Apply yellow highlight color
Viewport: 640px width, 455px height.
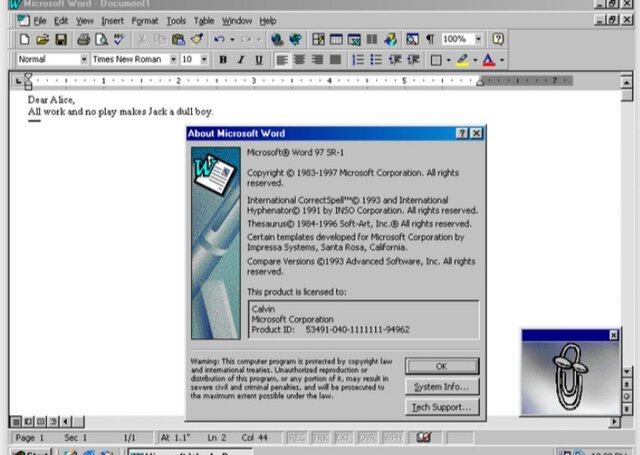click(x=462, y=60)
